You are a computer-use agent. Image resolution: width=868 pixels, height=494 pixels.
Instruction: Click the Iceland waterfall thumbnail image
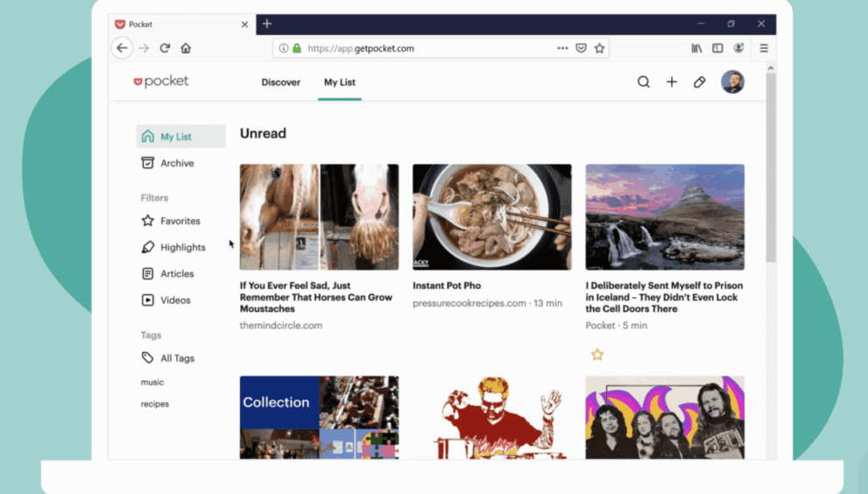coord(665,217)
